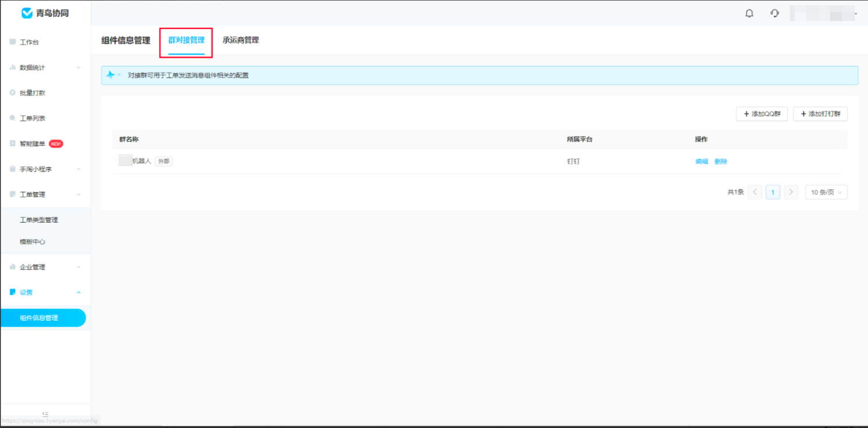The height and width of the screenshot is (428, 868).
Task: Collapse the 设置 menu chevron
Action: tap(79, 292)
